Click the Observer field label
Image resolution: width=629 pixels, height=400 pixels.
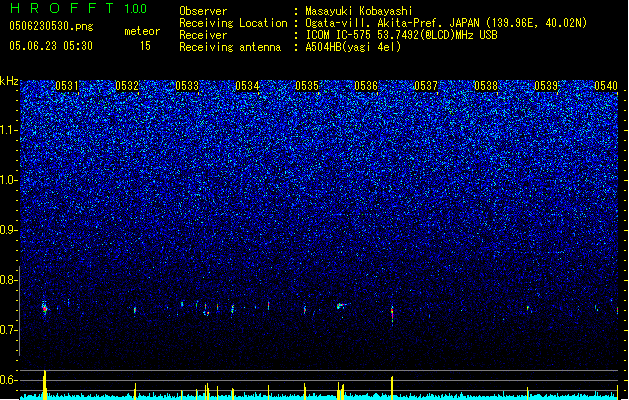[x=203, y=11]
